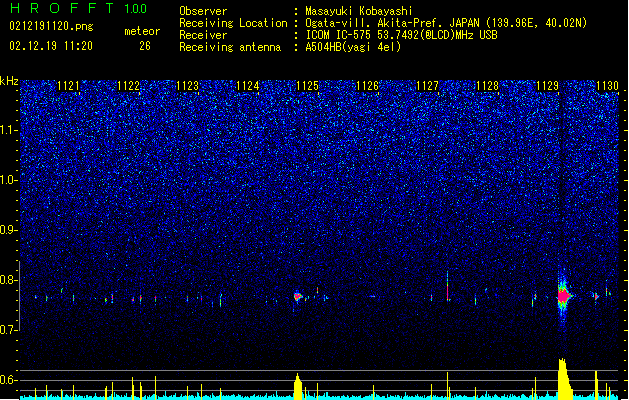The width and height of the screenshot is (629, 400).
Task: Click the 0.7 frequency axis label
Action: 8,330
